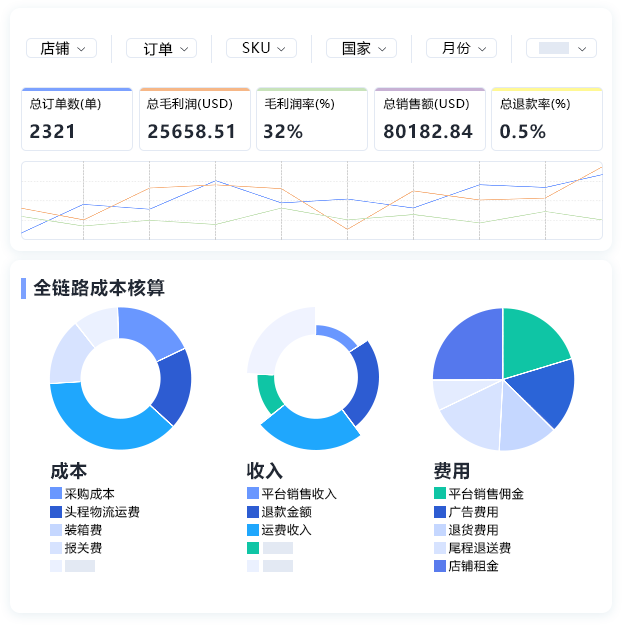Expand the 月份 filter dropdown
The image size is (622, 625).
click(462, 48)
